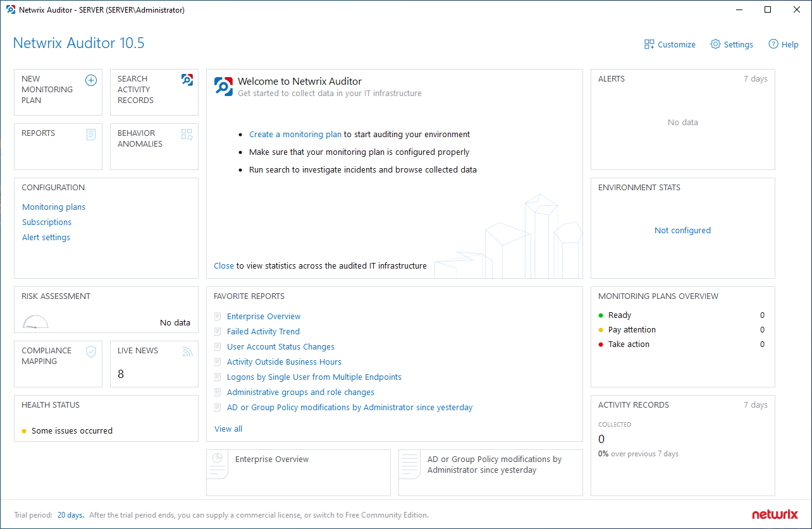Click the Risk Assessment No data text

point(175,322)
